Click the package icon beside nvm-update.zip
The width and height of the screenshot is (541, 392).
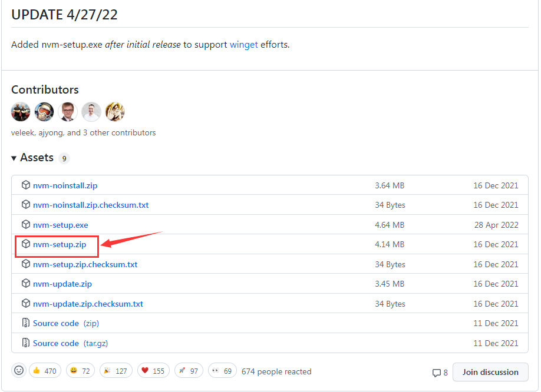pyautogui.click(x=26, y=284)
